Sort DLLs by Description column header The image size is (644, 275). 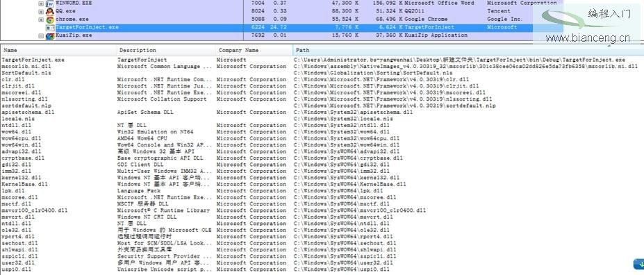[x=166, y=50]
